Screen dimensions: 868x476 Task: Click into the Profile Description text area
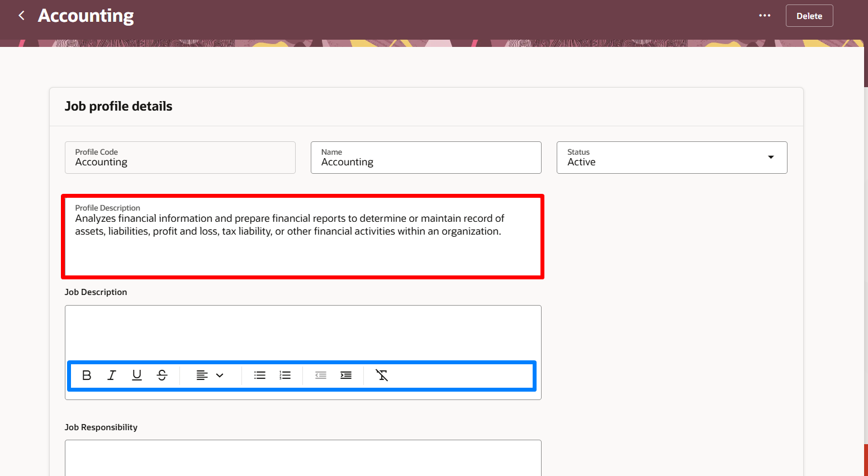[x=302, y=237]
